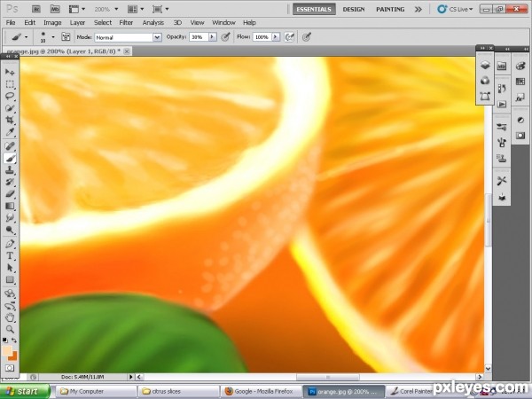Open the File menu
532x399 pixels.
coord(11,23)
